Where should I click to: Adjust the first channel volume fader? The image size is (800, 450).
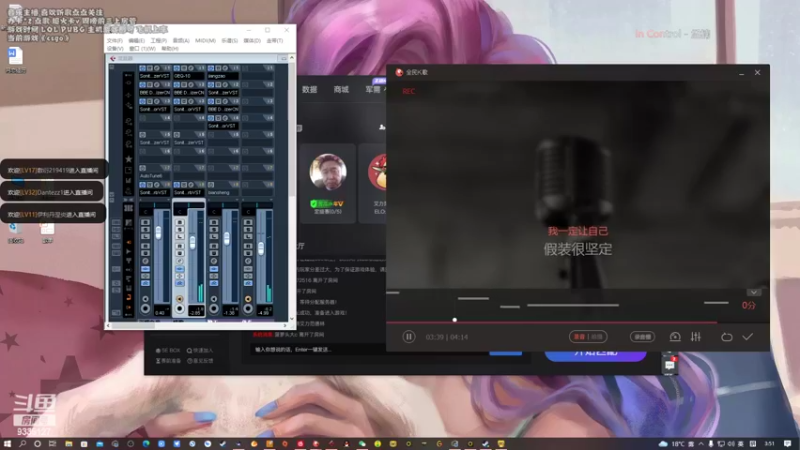pos(158,232)
